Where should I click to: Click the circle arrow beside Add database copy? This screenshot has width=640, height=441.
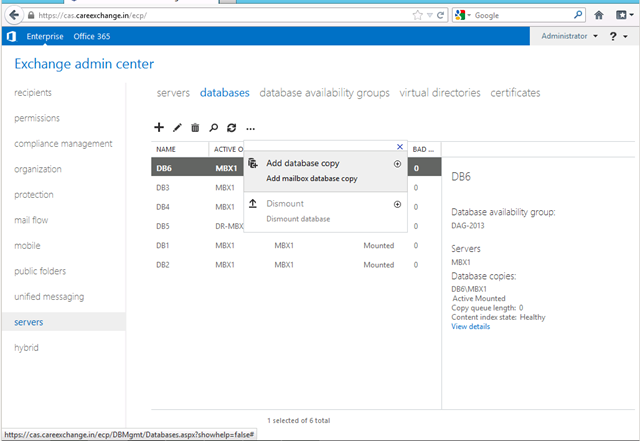point(397,164)
